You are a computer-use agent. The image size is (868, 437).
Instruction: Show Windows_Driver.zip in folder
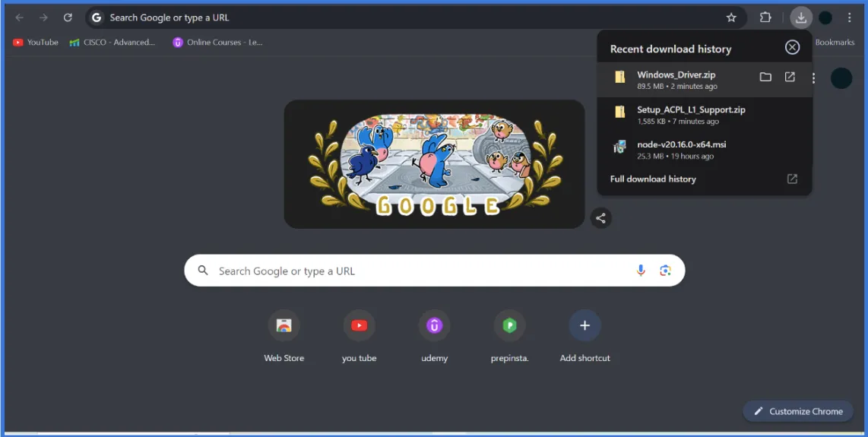point(765,77)
